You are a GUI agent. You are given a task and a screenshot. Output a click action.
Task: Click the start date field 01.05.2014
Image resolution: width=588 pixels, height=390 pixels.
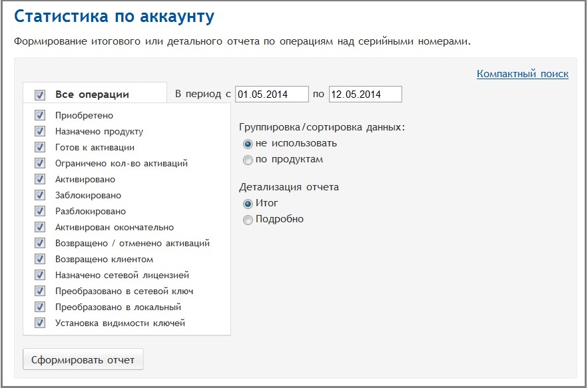click(272, 95)
